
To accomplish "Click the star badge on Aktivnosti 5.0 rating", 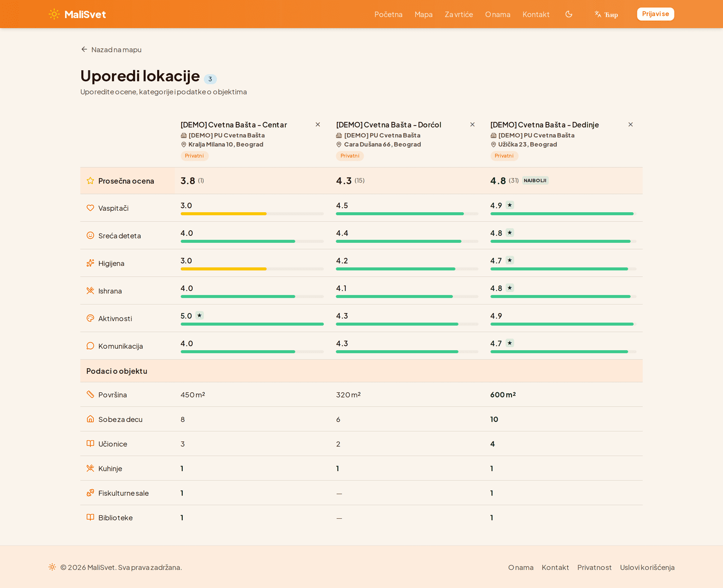I will tap(199, 316).
